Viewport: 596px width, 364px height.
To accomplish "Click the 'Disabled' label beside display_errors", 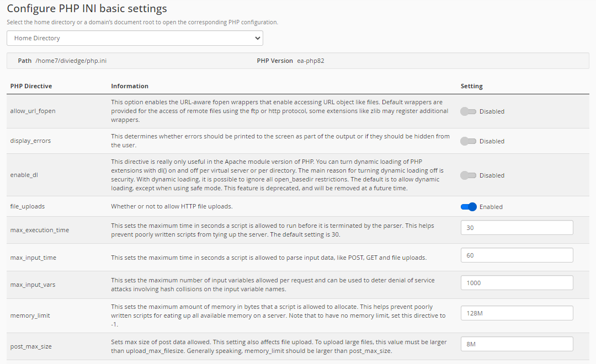I will (x=492, y=141).
